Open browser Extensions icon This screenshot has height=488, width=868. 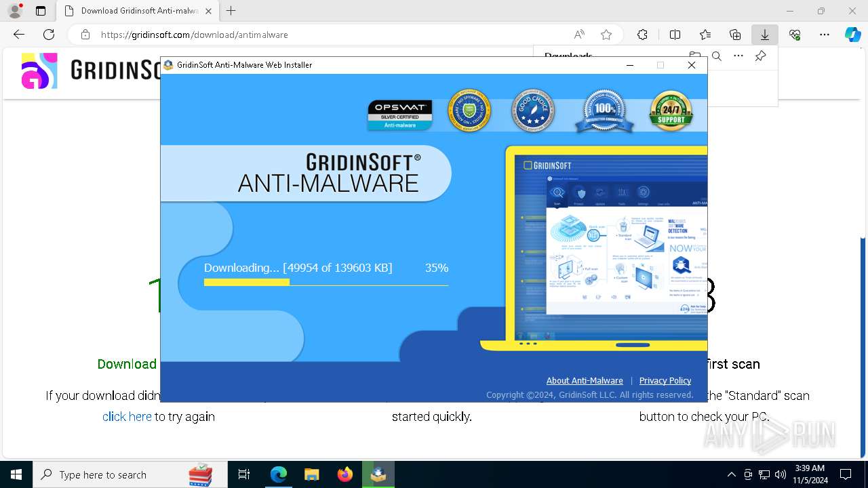pyautogui.click(x=642, y=35)
